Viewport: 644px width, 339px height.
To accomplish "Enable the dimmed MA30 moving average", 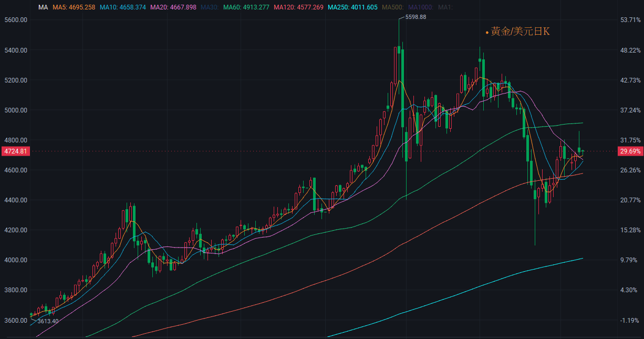I will (210, 7).
